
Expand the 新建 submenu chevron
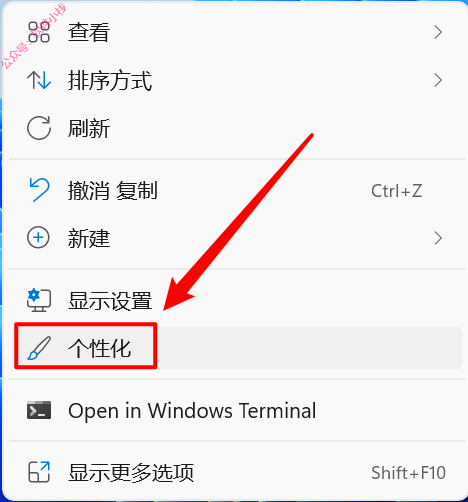point(438,238)
